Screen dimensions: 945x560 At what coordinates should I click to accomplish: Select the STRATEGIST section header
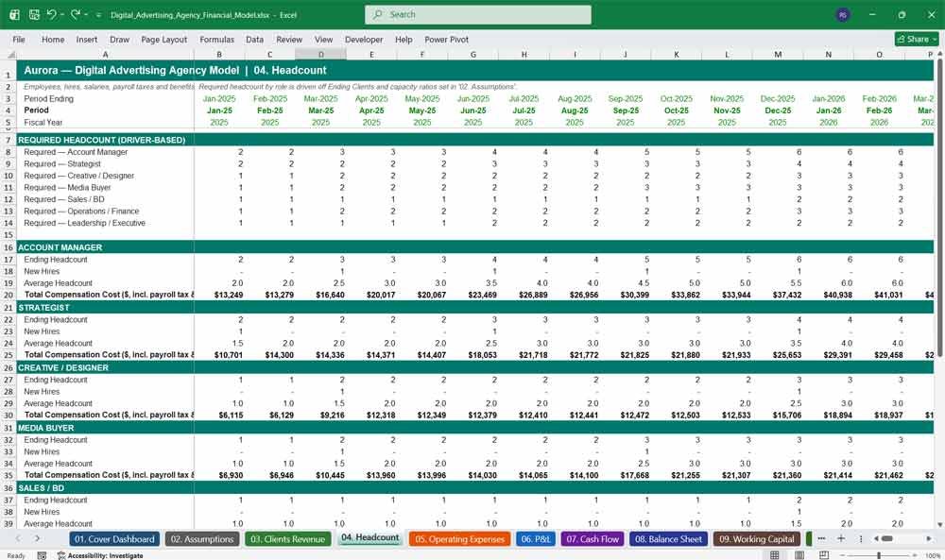tap(105, 307)
